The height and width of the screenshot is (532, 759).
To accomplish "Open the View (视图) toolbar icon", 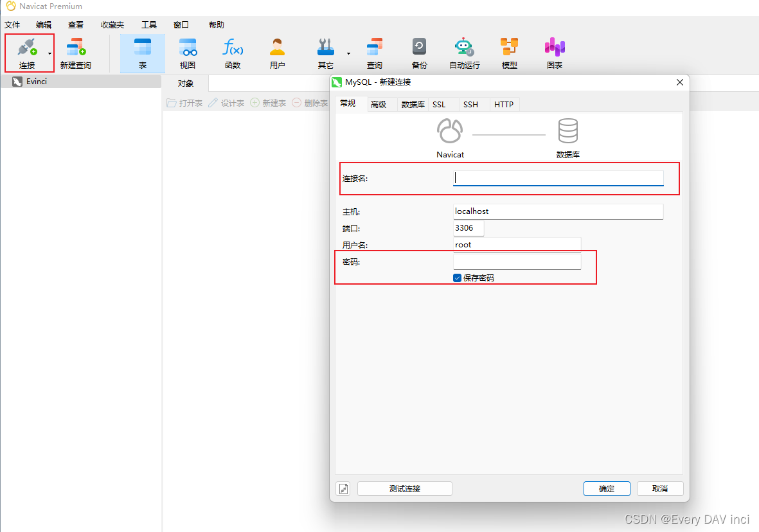I will coord(188,48).
